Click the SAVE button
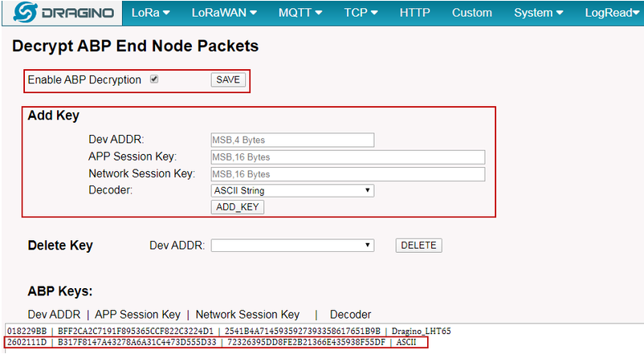 pos(228,79)
